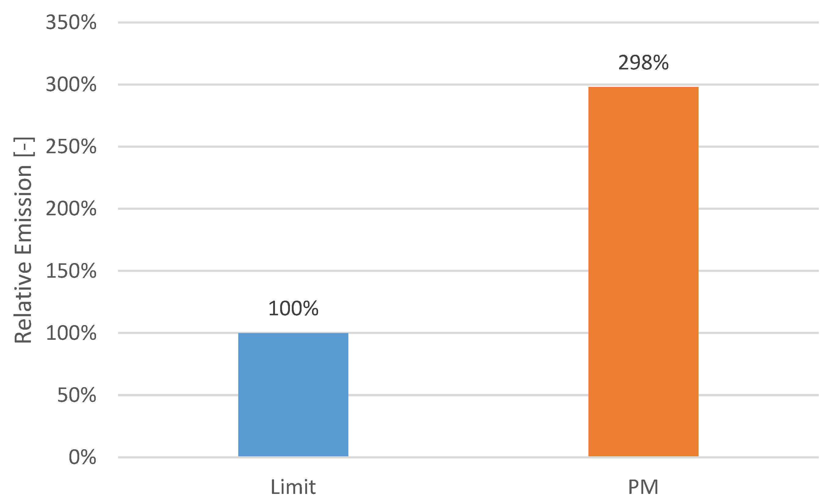This screenshot has height=504, width=831.
Task: Click the PM category label on horizontal axis
Action: point(643,487)
